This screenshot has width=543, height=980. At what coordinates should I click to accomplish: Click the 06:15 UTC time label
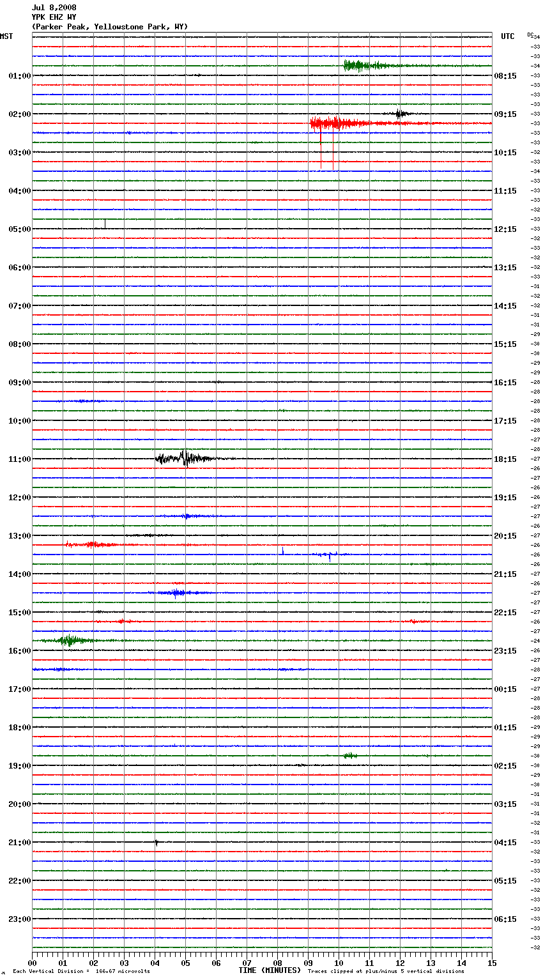click(x=505, y=919)
